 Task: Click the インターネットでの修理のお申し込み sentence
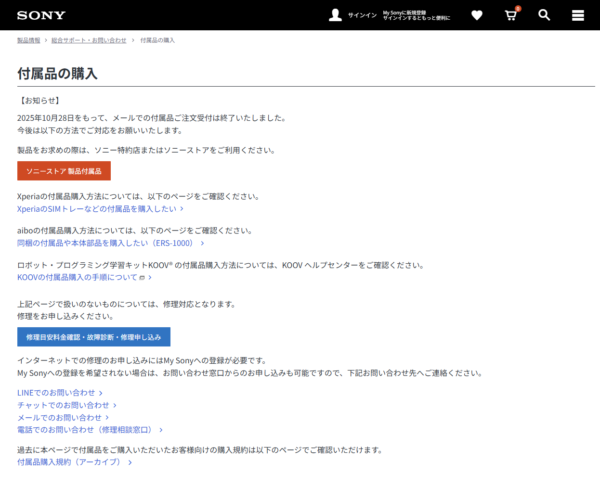pos(142,360)
